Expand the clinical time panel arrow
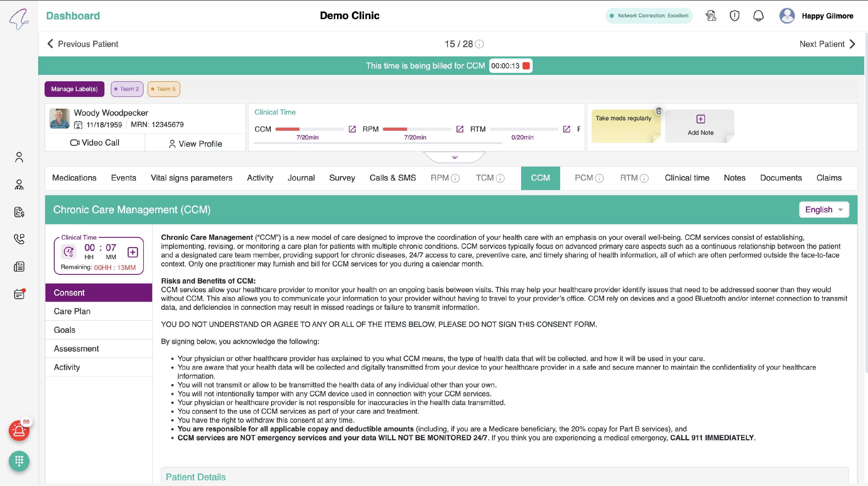Screen dimensions: 868x486 [x=455, y=157]
